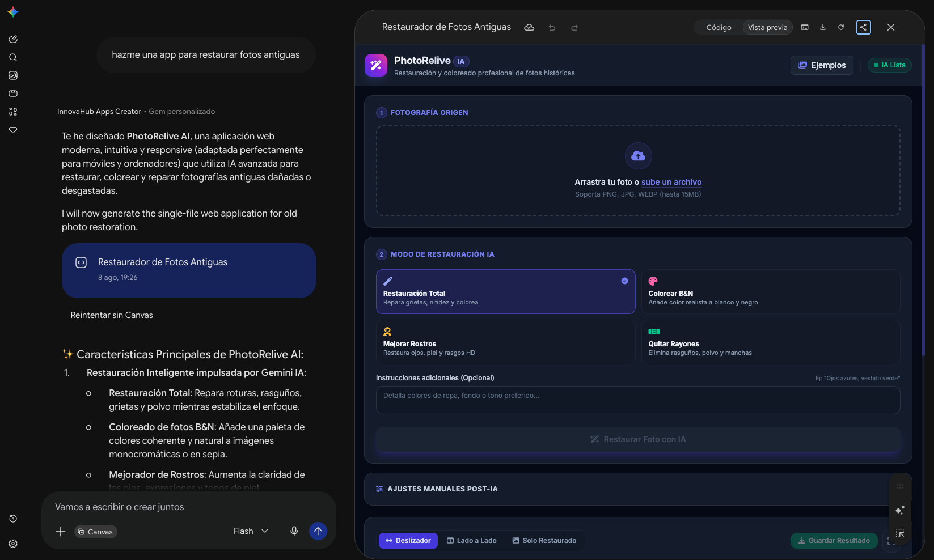The width and height of the screenshot is (934, 560).
Task: Select Lado a Lado view tab
Action: [472, 541]
